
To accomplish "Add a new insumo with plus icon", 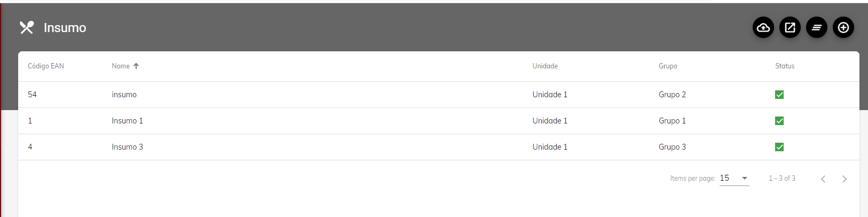I will tap(843, 28).
